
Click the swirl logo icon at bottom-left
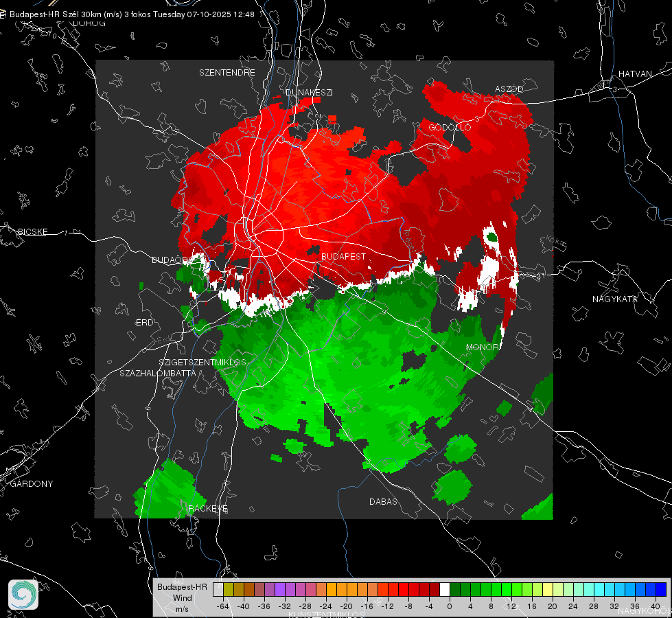click(23, 595)
